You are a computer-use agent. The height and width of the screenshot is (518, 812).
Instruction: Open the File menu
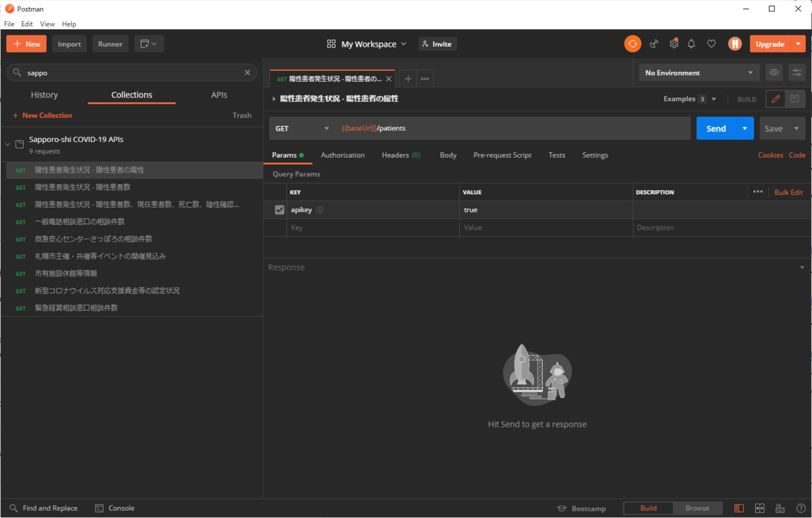tap(9, 24)
